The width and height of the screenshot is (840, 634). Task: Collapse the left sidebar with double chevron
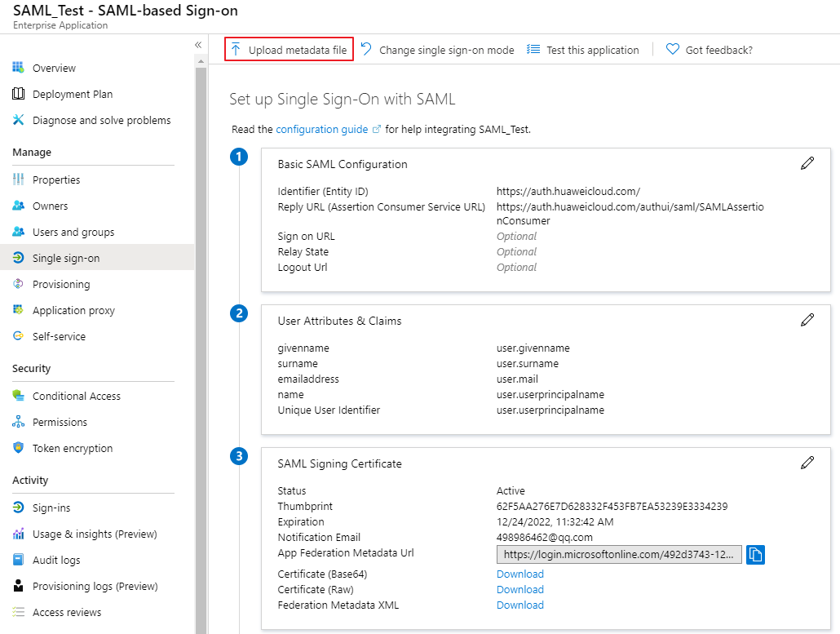(x=198, y=45)
